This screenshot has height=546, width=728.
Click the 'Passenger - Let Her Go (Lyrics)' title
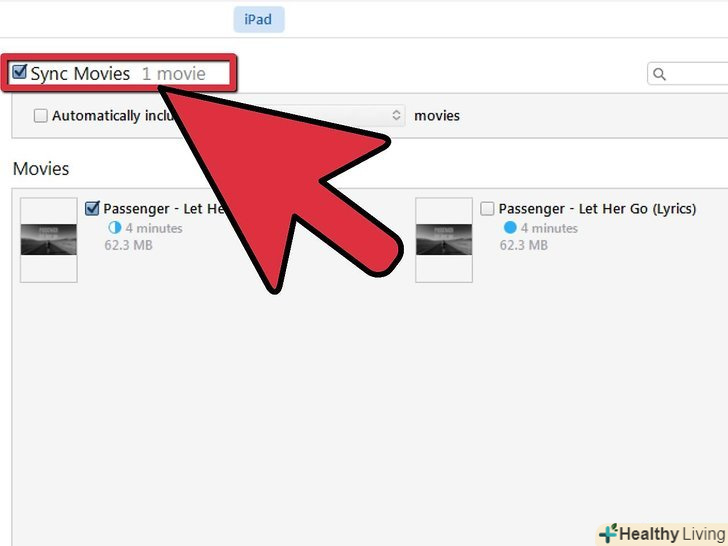pos(598,209)
